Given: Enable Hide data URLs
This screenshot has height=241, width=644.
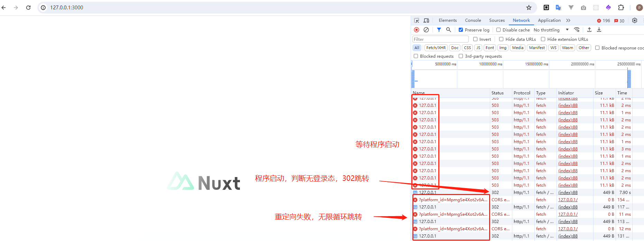Looking at the screenshot, I should coord(501,39).
